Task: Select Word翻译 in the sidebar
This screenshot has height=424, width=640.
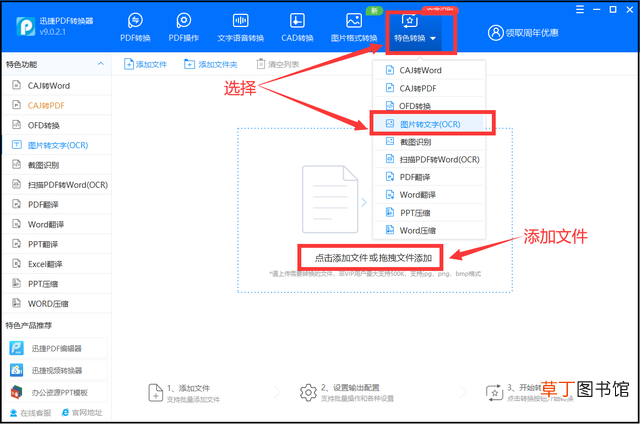Action: [x=57, y=224]
